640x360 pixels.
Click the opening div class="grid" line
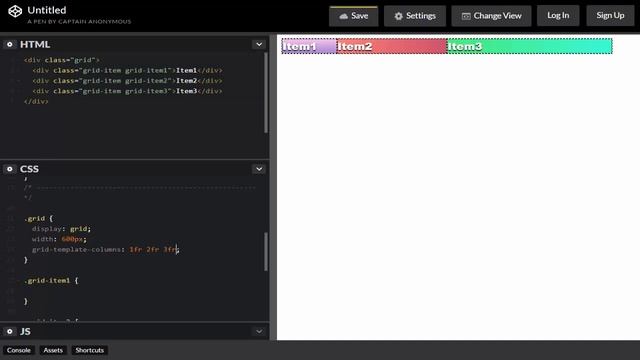click(62, 60)
